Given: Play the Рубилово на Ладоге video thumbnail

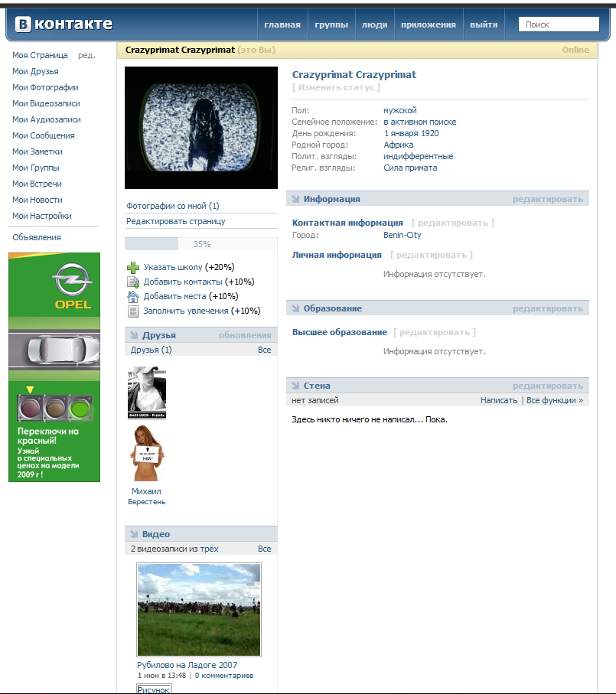Looking at the screenshot, I should (x=199, y=610).
